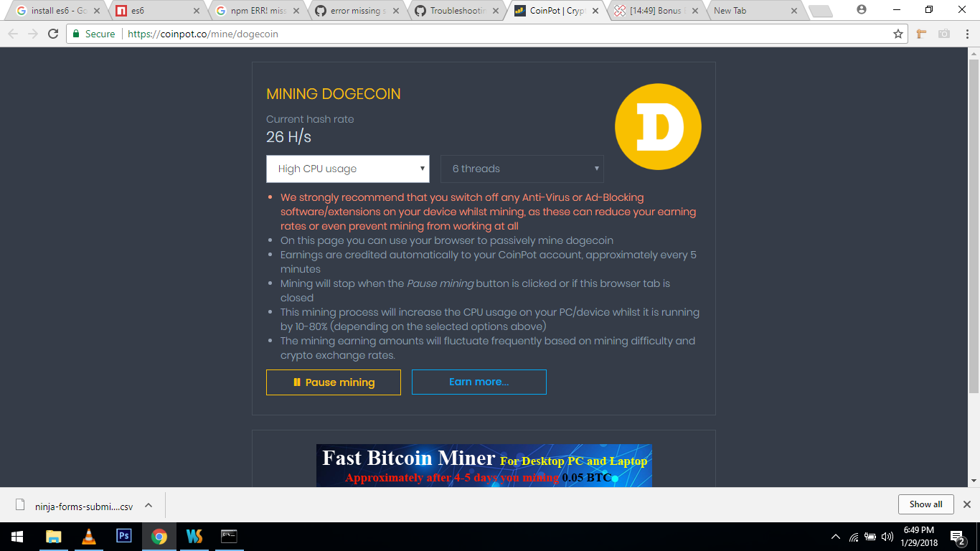This screenshot has width=980, height=551.
Task: Open Wi-Fi settings from the system tray
Action: pos(854,536)
